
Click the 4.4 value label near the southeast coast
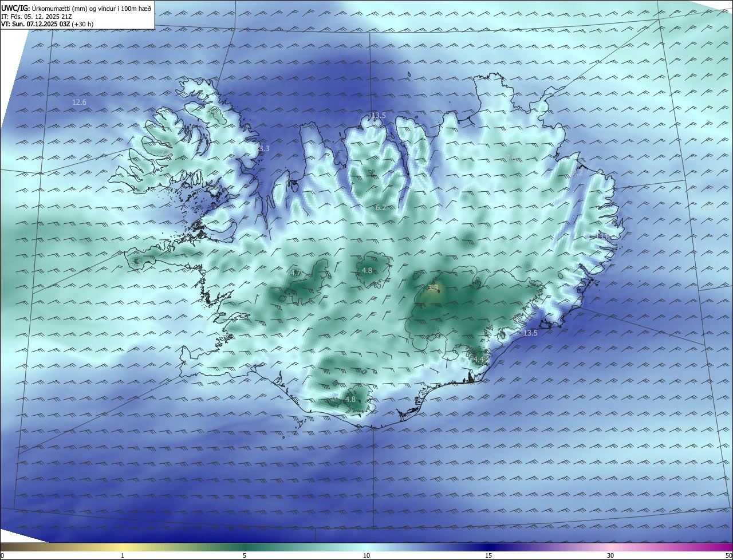click(x=479, y=360)
